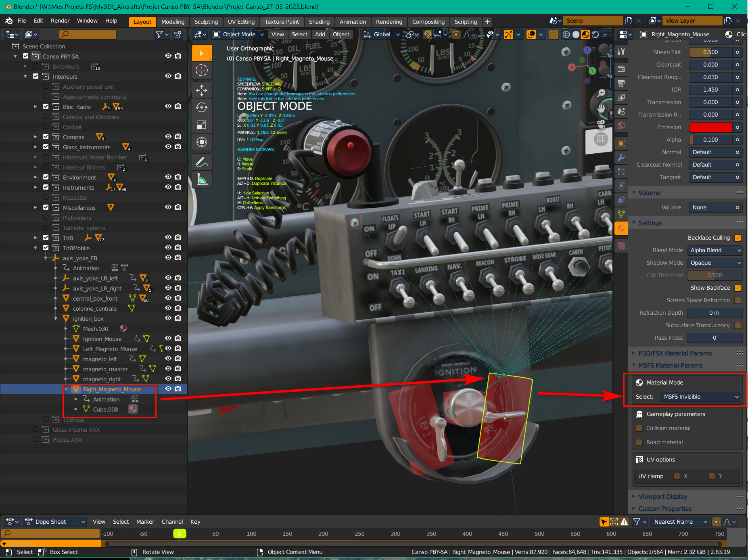Select the Transform tool in viewport toolbar
This screenshot has height=560, width=748.
click(202, 142)
